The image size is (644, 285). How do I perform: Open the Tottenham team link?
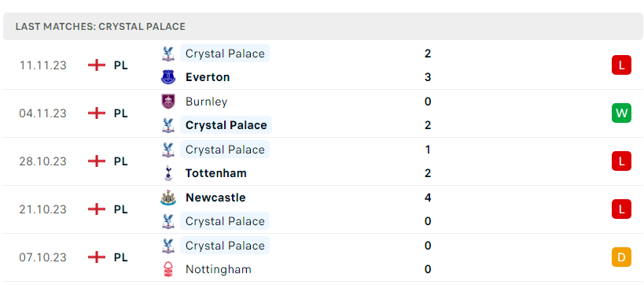click(216, 173)
